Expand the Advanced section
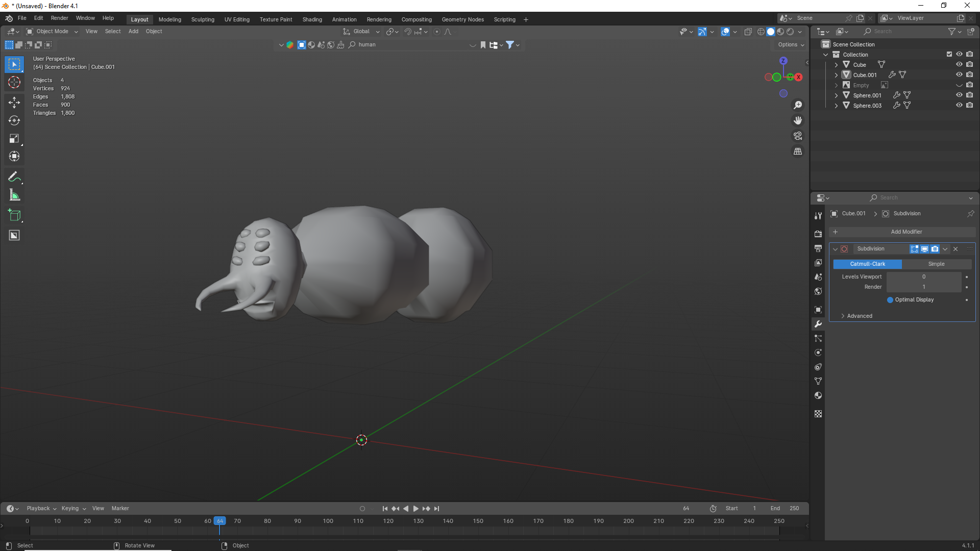This screenshot has height=551, width=980. 859,316
